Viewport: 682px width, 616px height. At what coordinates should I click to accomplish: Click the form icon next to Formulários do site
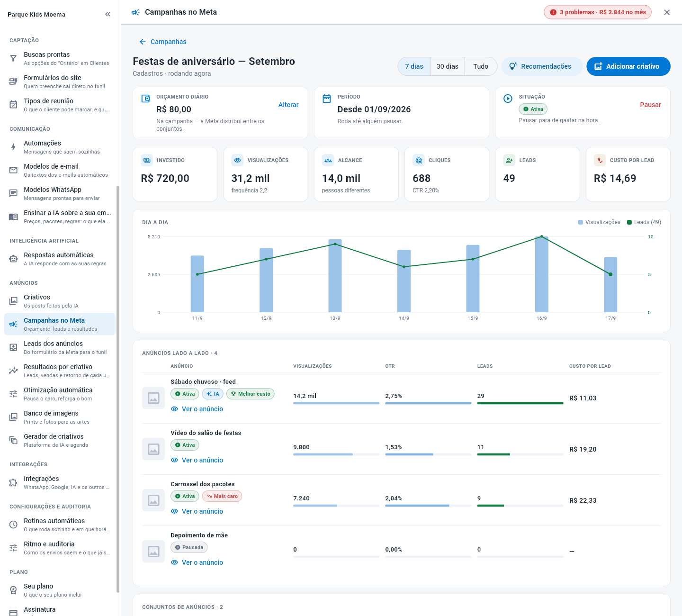coord(13,82)
